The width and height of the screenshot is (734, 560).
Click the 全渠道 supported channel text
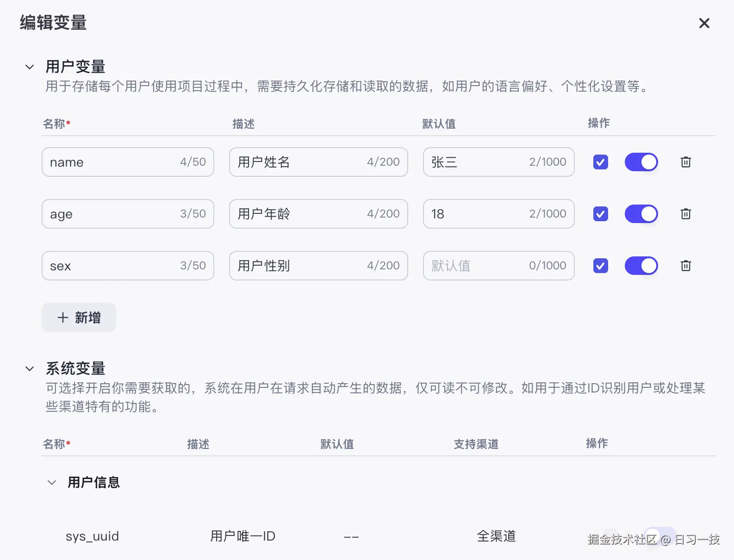pos(496,536)
